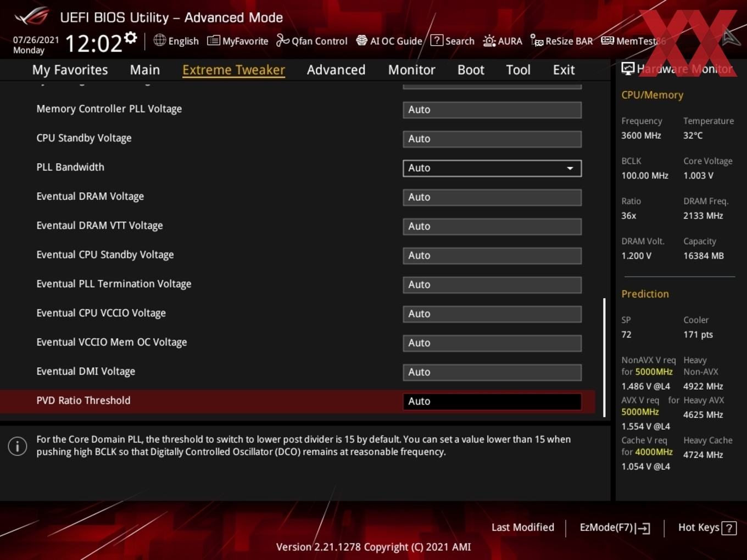Click the 100.00 MHz BCLK value

pyautogui.click(x=645, y=176)
